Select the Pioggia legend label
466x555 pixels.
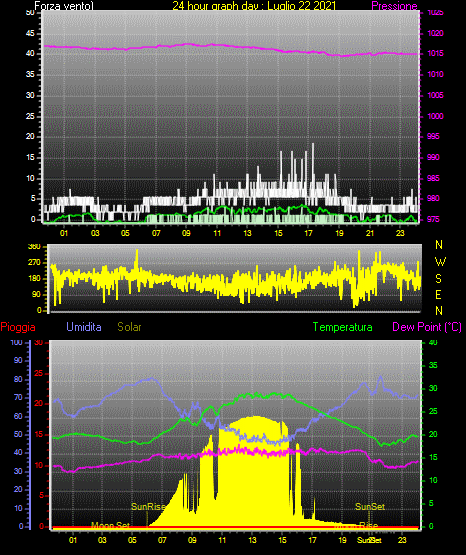coord(18,327)
